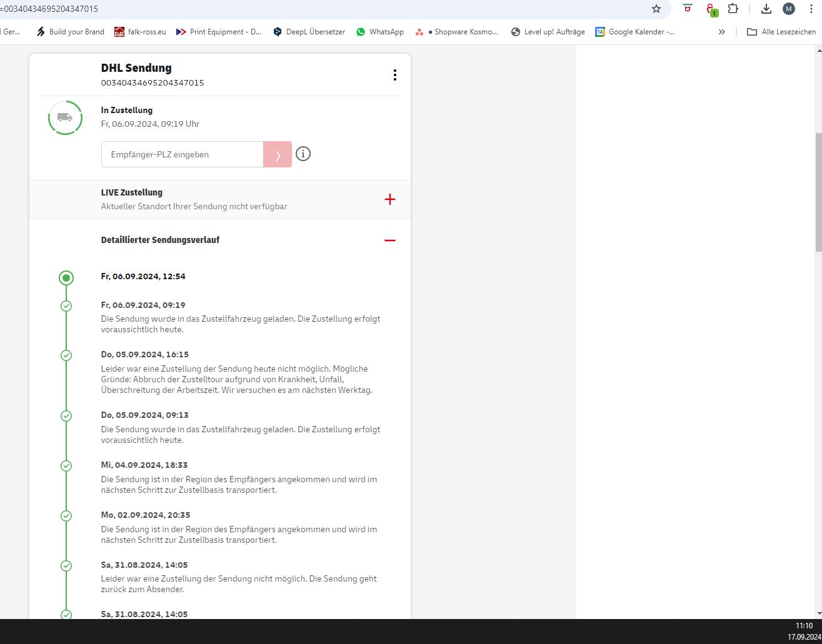The height and width of the screenshot is (644, 822).
Task: Open the Google Kalender bookmark
Action: pyautogui.click(x=634, y=32)
